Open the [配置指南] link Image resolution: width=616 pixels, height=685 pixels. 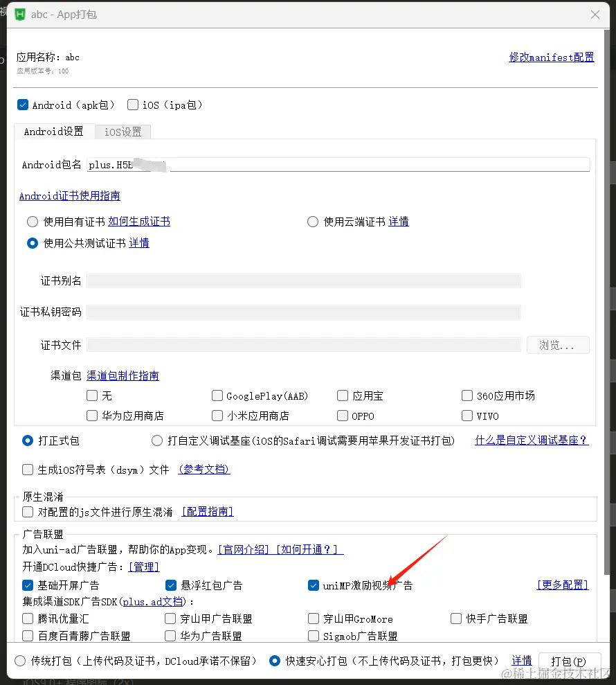coord(208,512)
